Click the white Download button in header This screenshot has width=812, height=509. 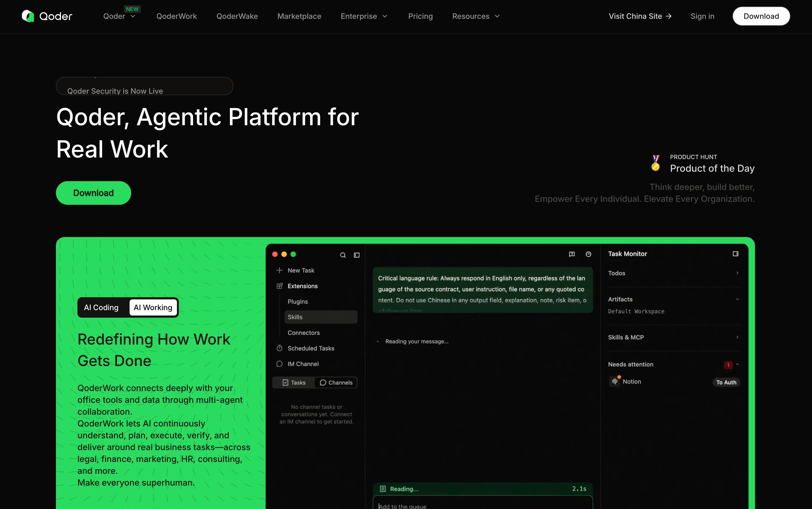click(x=761, y=16)
